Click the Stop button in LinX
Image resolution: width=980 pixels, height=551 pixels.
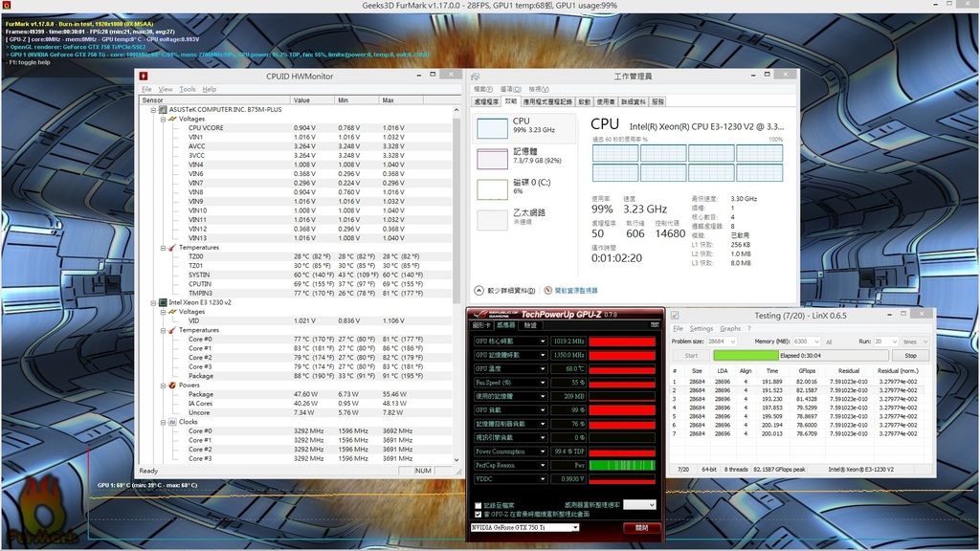[911, 356]
